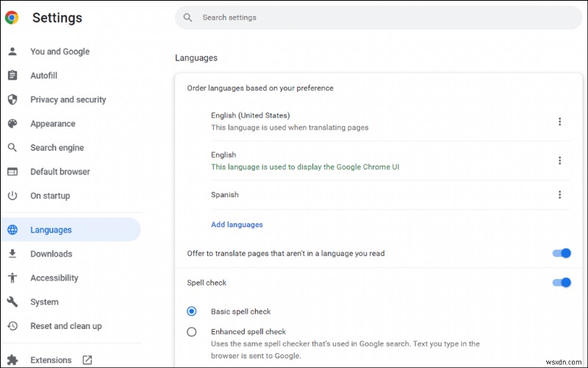Click the Downloads arrow icon
Image resolution: width=588 pixels, height=368 pixels.
pos(12,254)
